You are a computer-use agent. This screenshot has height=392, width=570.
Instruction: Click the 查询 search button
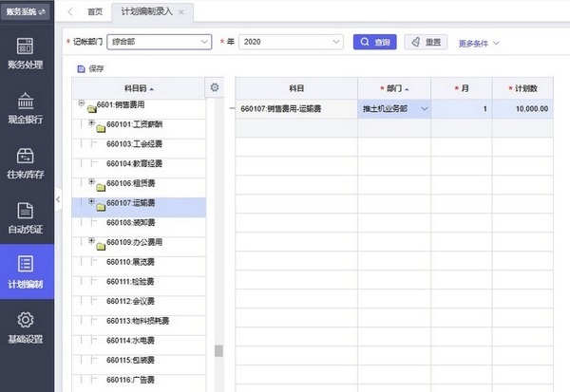pyautogui.click(x=375, y=42)
